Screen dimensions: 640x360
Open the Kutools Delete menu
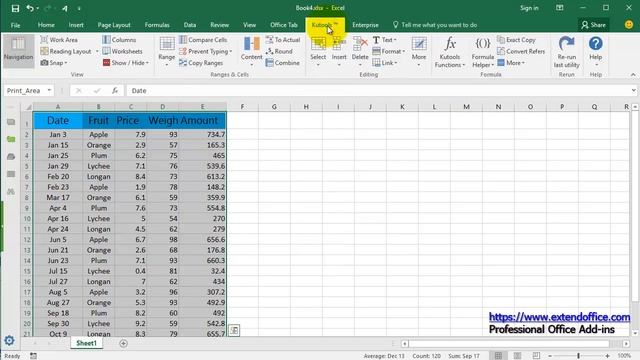click(360, 51)
